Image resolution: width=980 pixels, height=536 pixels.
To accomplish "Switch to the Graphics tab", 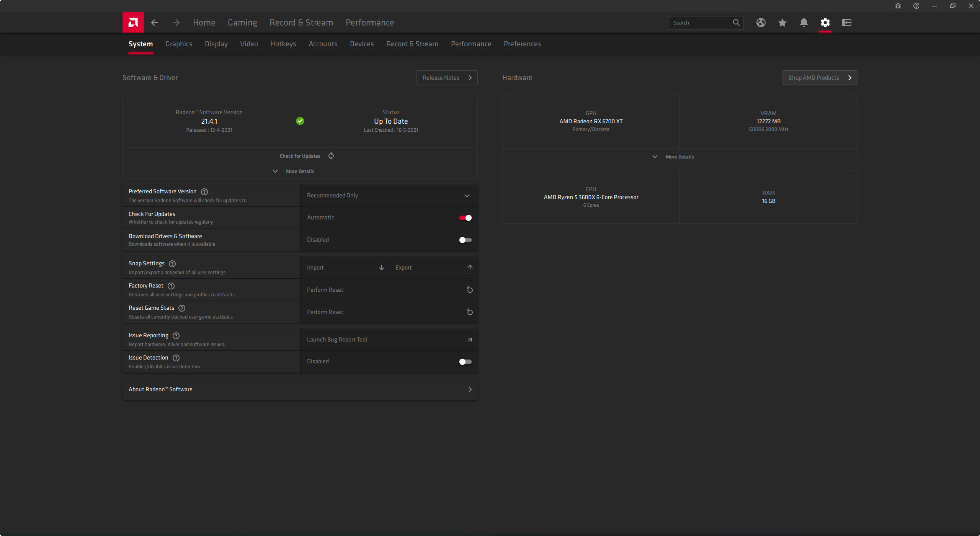I will (179, 44).
